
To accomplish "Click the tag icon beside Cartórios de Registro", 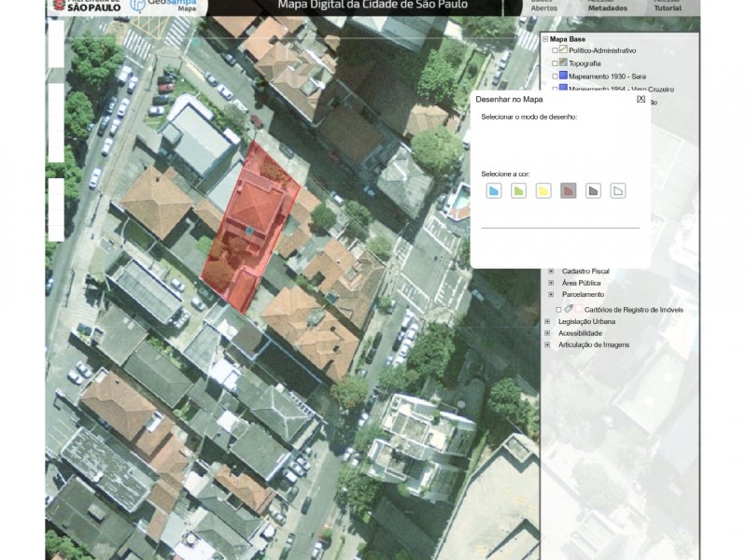I will 569,309.
